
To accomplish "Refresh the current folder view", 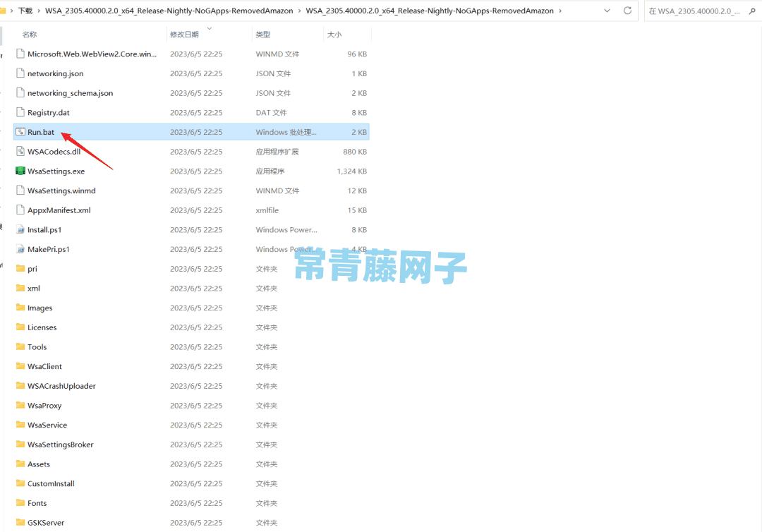I will tap(627, 10).
